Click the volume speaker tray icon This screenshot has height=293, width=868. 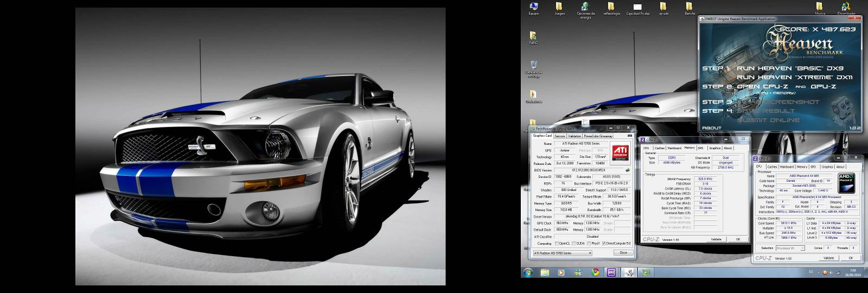(832, 273)
